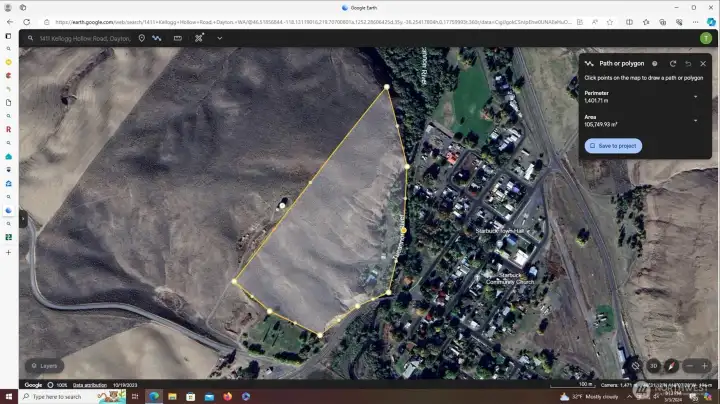Viewport: 720px width, 404px height.
Task: Click the compass to reset north
Action: (671, 366)
